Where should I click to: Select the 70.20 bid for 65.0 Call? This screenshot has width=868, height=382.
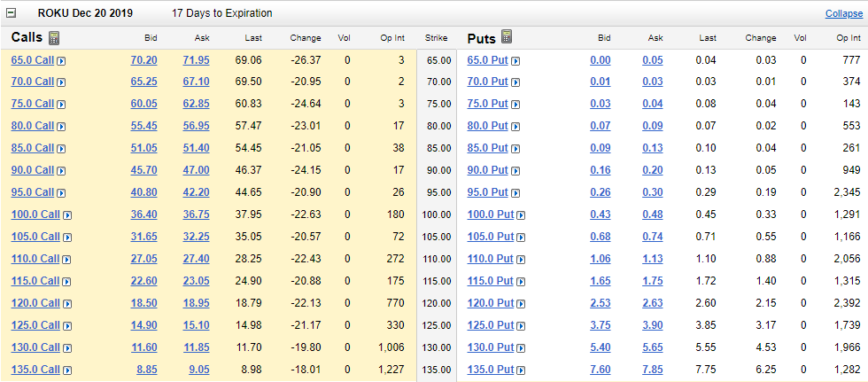pyautogui.click(x=143, y=59)
